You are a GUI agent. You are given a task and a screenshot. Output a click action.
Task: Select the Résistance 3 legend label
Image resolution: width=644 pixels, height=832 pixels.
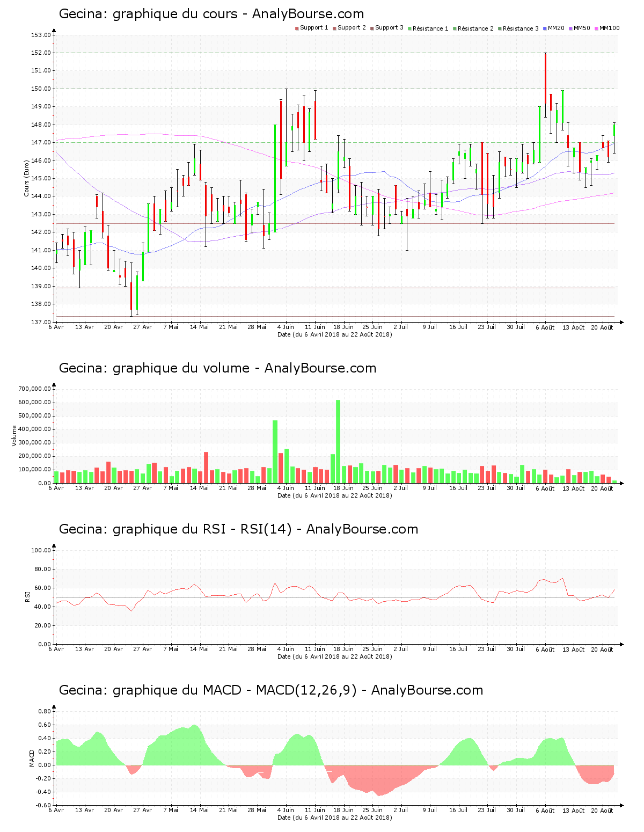(521, 28)
